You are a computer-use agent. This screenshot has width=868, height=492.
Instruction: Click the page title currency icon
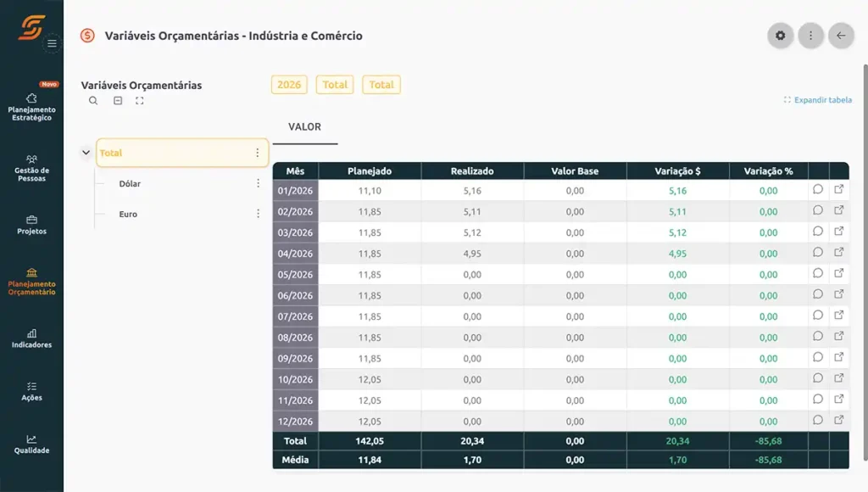tap(87, 36)
